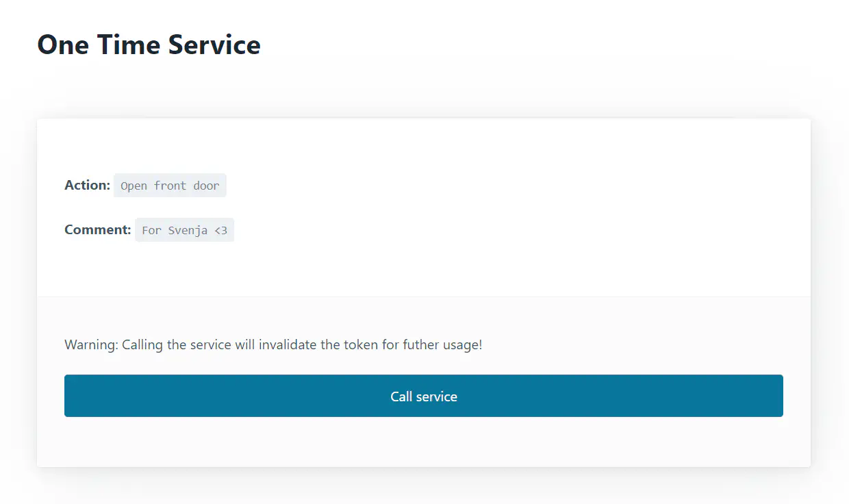
Task: Click the For Svenja <3 comment chip
Action: pos(184,230)
